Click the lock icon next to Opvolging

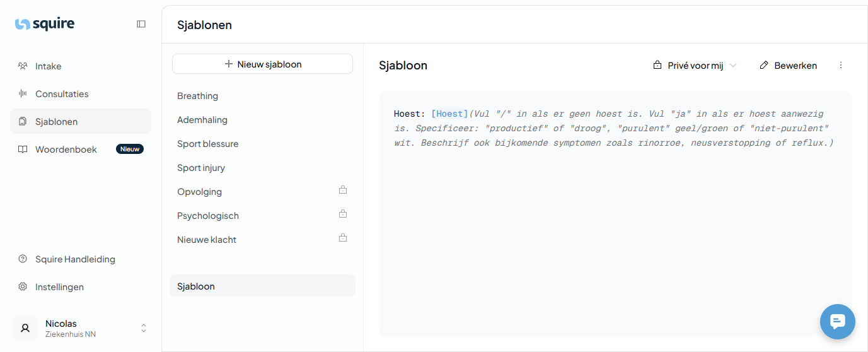click(x=343, y=190)
